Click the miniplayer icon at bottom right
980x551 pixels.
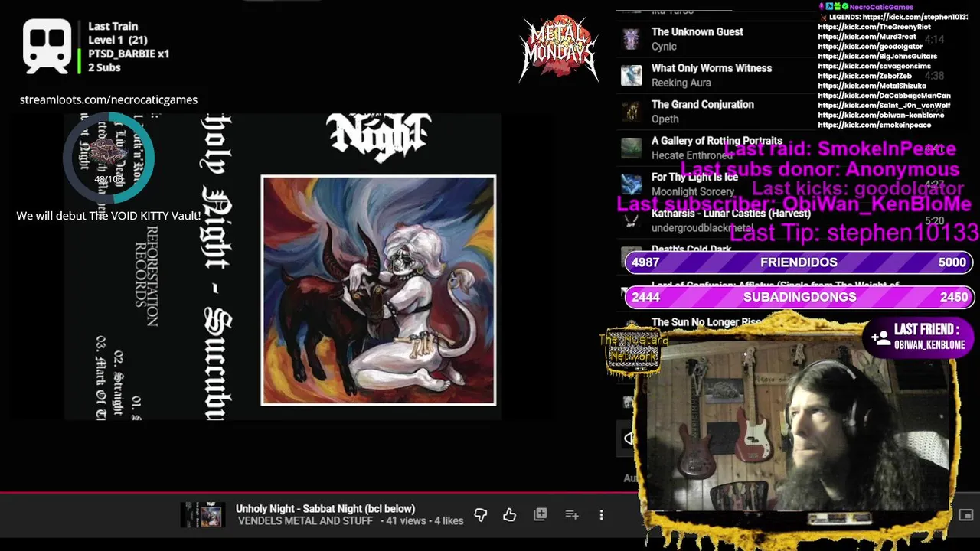966,515
